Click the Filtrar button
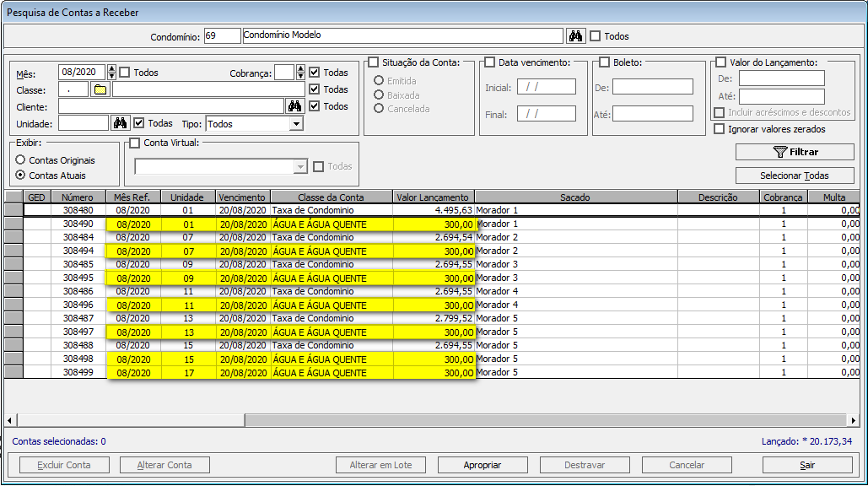 (795, 152)
